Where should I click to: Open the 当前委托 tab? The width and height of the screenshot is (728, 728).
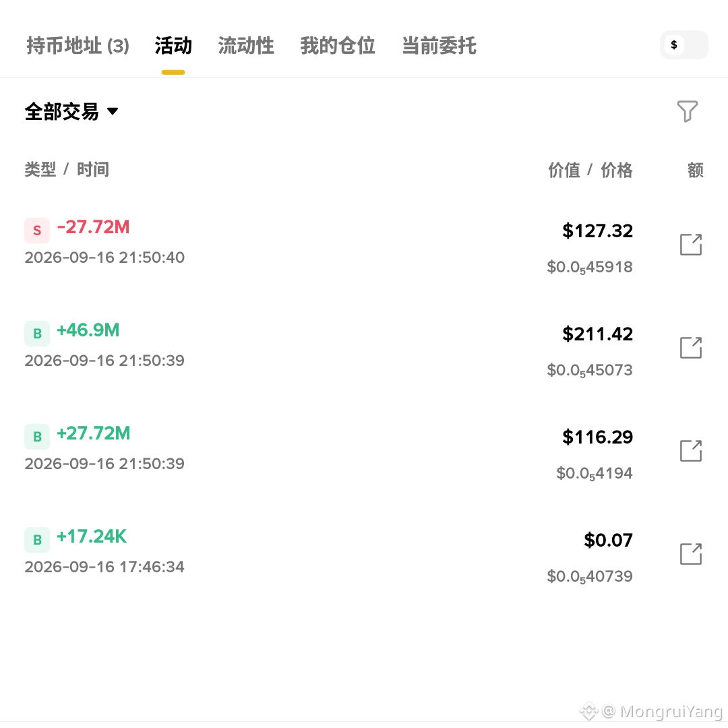pyautogui.click(x=439, y=46)
